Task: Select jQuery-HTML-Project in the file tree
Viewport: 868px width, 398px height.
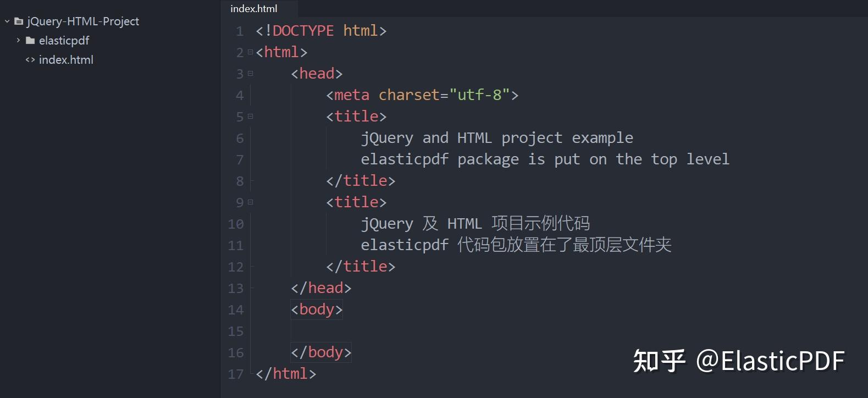Action: (x=83, y=21)
